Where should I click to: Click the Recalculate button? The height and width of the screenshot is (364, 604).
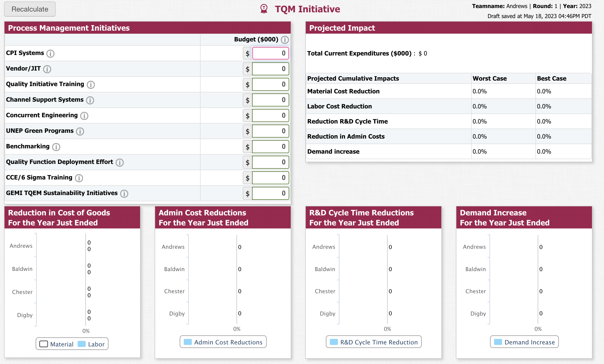pos(30,9)
